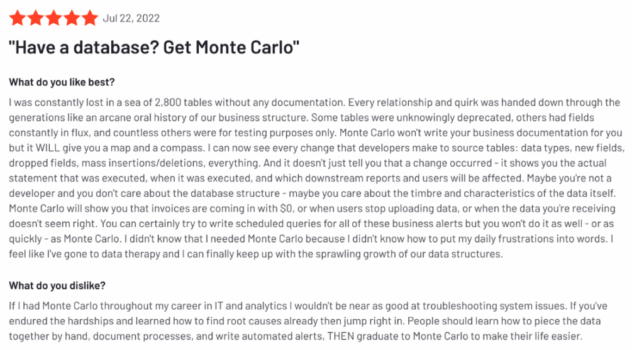Click the fourth orange rating star

[72, 18]
